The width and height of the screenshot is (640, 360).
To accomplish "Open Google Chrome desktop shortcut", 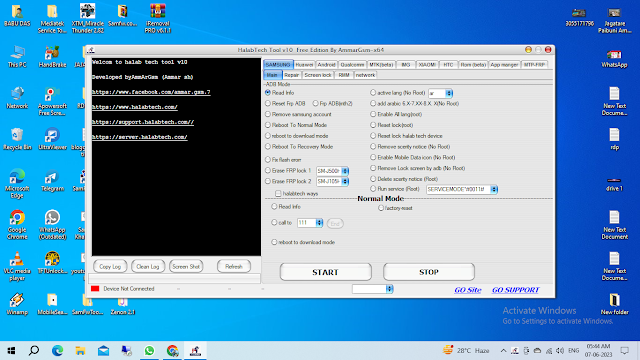I will click(17, 225).
